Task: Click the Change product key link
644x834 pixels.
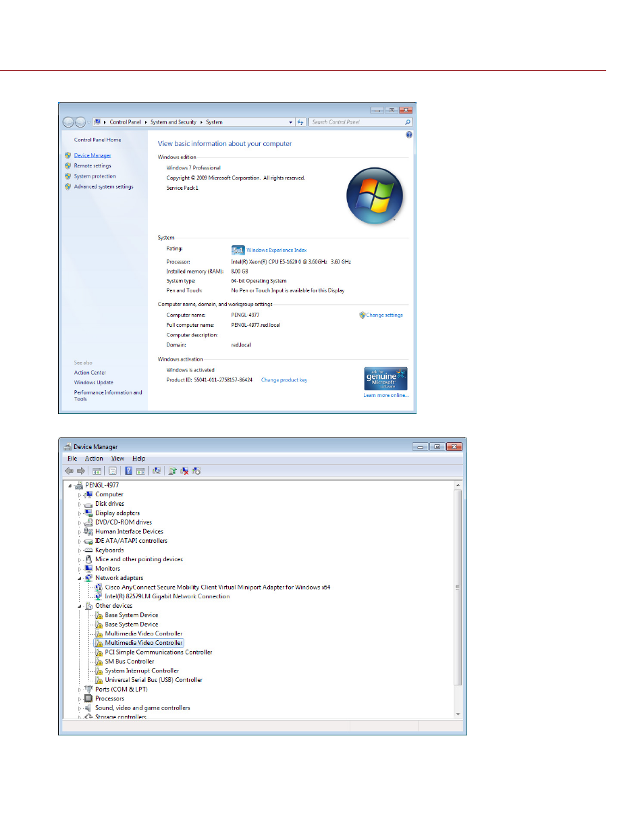Action: pos(284,380)
